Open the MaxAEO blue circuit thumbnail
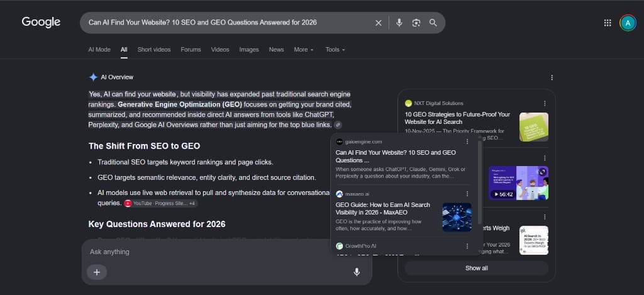 click(457, 217)
